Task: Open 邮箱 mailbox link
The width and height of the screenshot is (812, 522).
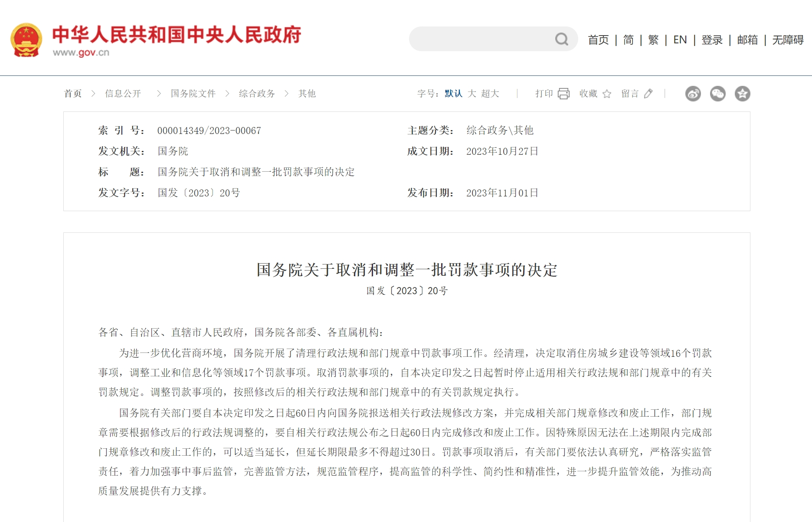Action: click(x=747, y=40)
